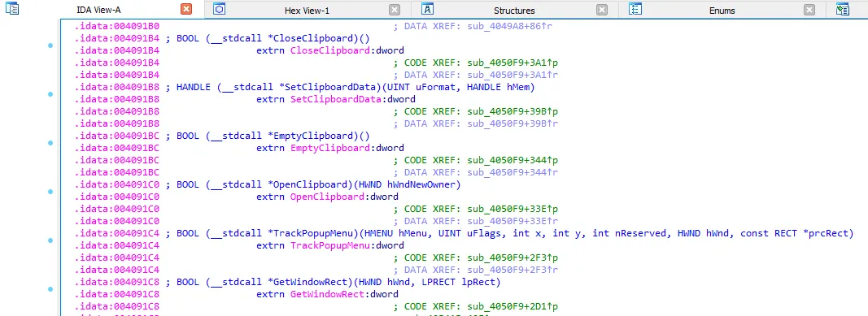The image size is (868, 316).
Task: Select TrackPopupMenu in the extrn line
Action: tap(330, 245)
